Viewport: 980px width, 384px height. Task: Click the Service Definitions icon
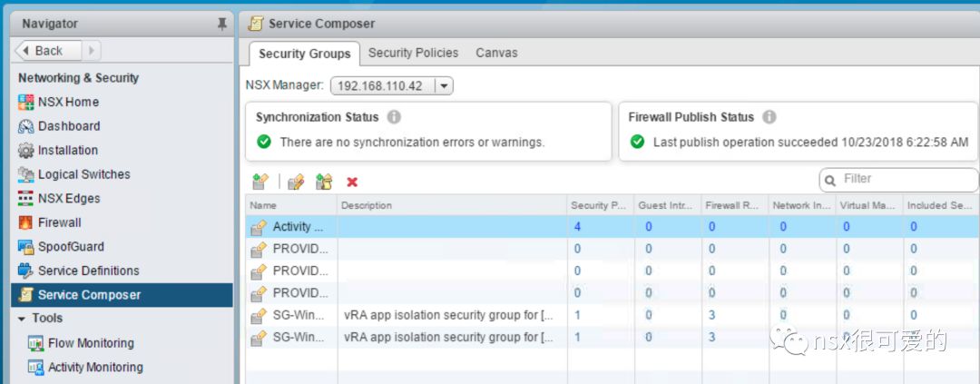coord(25,271)
